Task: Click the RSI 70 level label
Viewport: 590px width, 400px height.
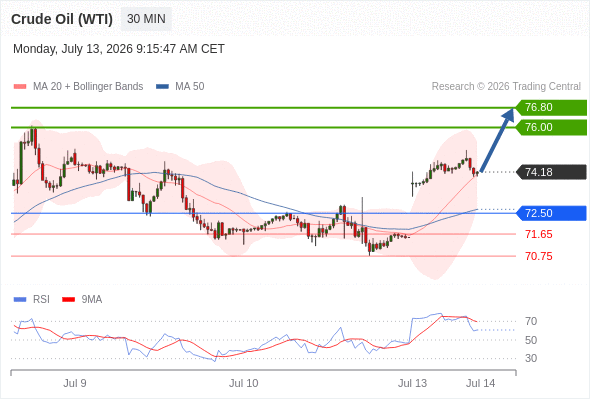Action: click(531, 322)
